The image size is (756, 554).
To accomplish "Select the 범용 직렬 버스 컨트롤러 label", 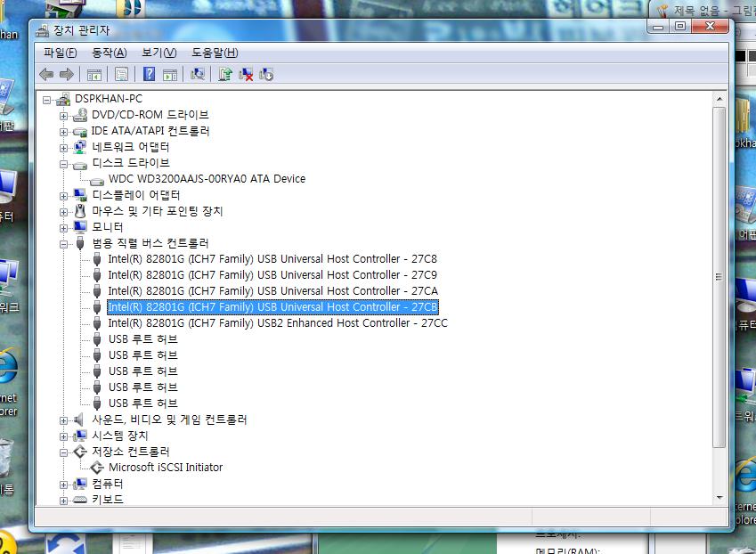I will click(x=150, y=243).
